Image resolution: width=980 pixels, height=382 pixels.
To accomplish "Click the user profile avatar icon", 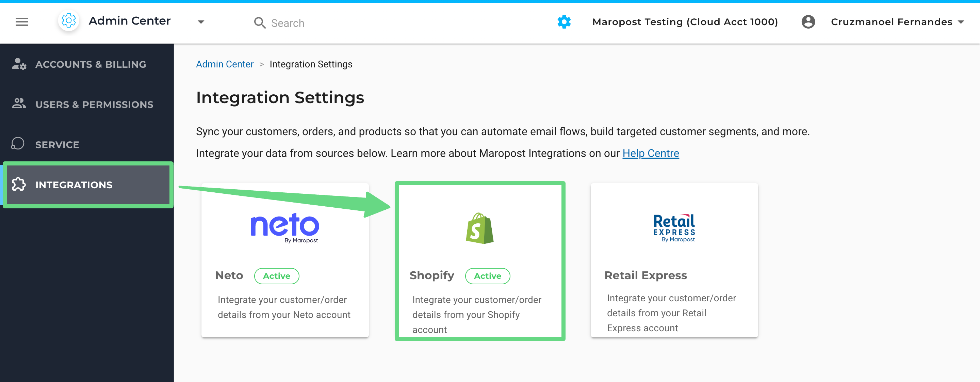I will [808, 22].
